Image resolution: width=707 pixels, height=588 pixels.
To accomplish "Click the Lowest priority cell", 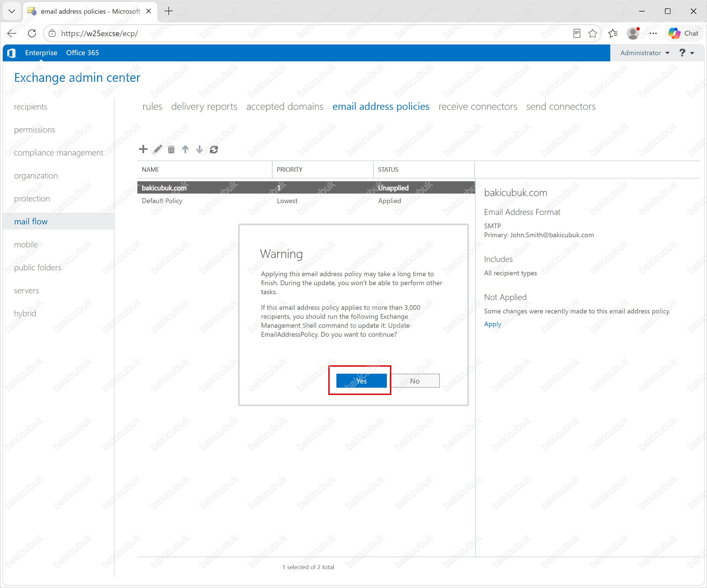I will click(x=287, y=201).
